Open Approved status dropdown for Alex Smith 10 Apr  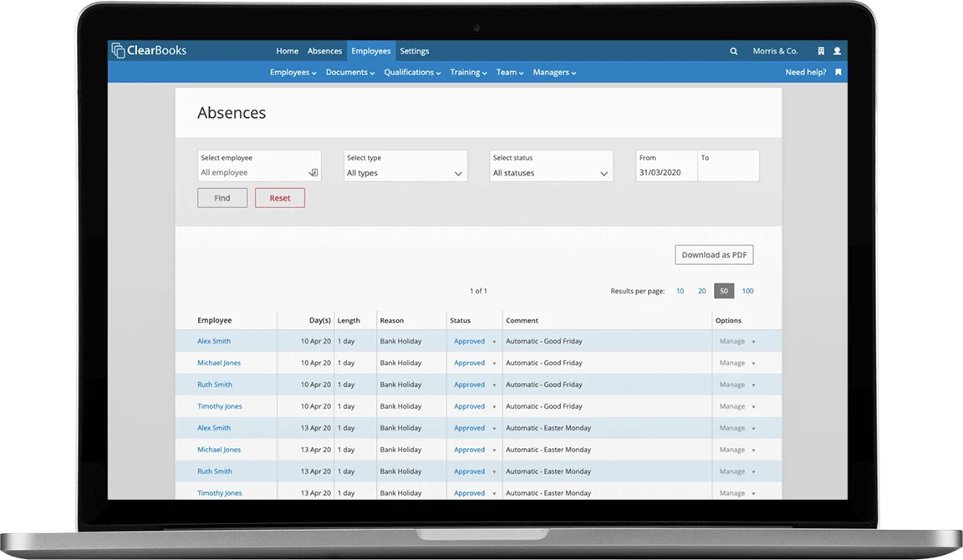(x=475, y=341)
